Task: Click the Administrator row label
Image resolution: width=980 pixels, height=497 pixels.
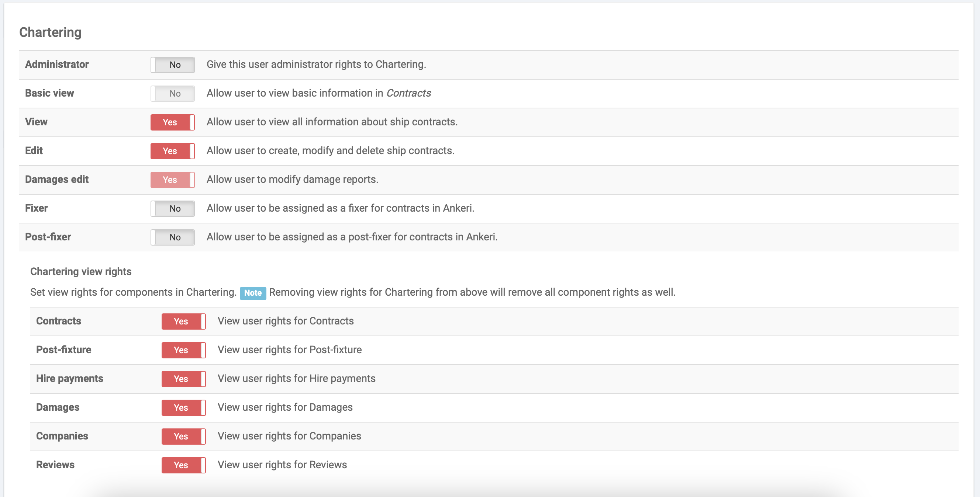Action: pos(57,64)
